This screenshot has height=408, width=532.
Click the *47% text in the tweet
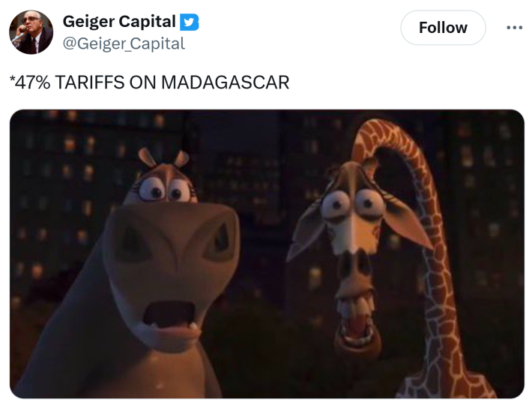click(30, 82)
